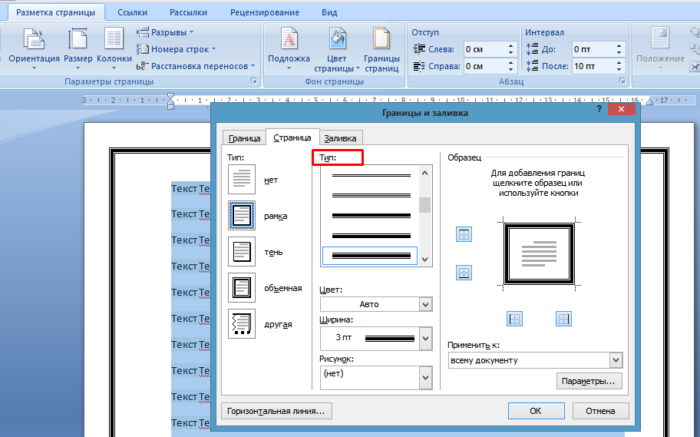This screenshot has height=437, width=700.
Task: Open the Ссылки ribbon tab
Action: [132, 12]
